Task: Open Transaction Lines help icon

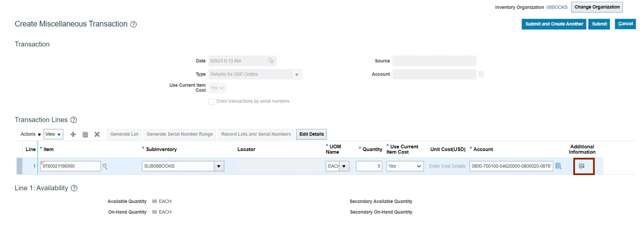Action: [x=74, y=120]
